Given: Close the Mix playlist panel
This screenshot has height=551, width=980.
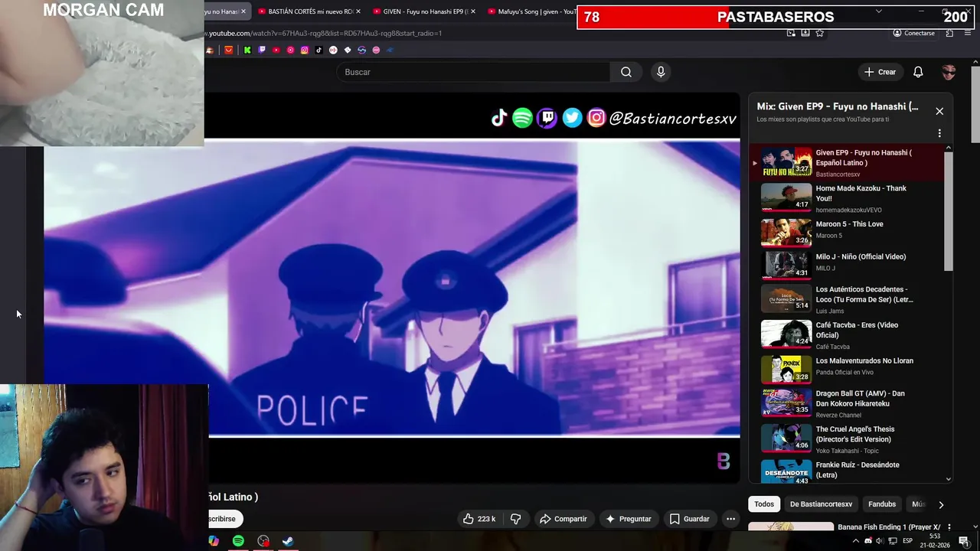Looking at the screenshot, I should [x=939, y=111].
